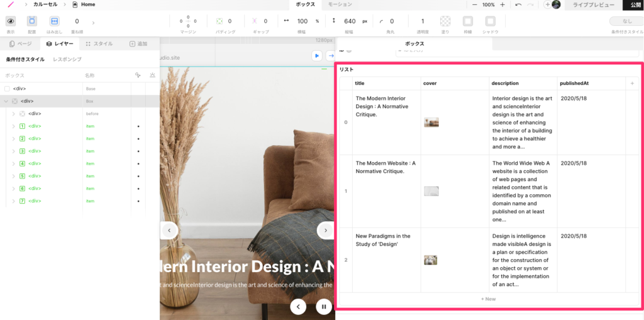This screenshot has height=320, width=644.
Task: Zoom in with the plus icon
Action: pyautogui.click(x=502, y=5)
